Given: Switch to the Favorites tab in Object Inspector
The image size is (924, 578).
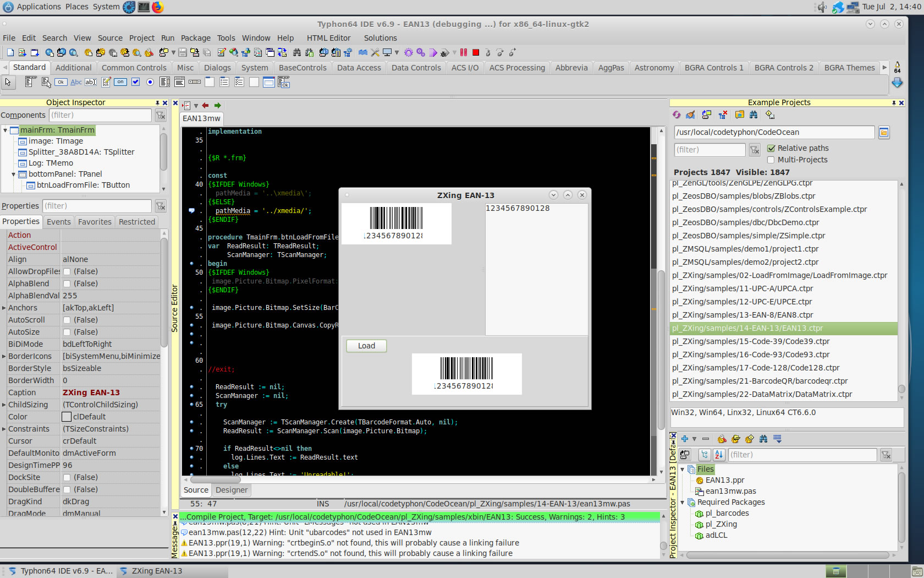Looking at the screenshot, I should (x=95, y=222).
